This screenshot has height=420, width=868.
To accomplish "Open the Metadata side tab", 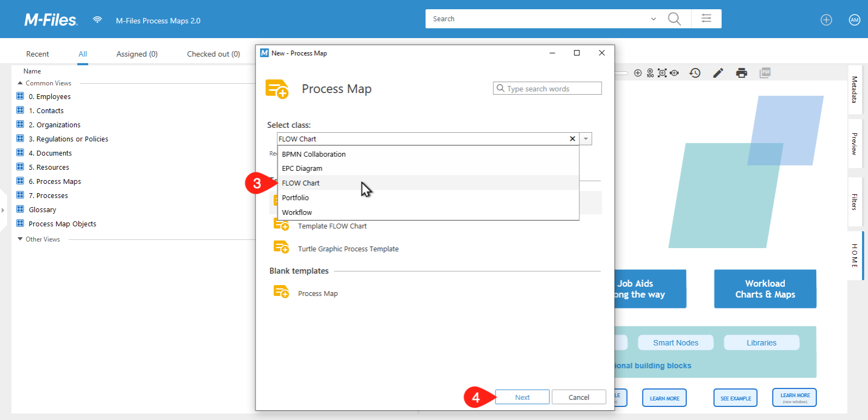I will (x=854, y=90).
